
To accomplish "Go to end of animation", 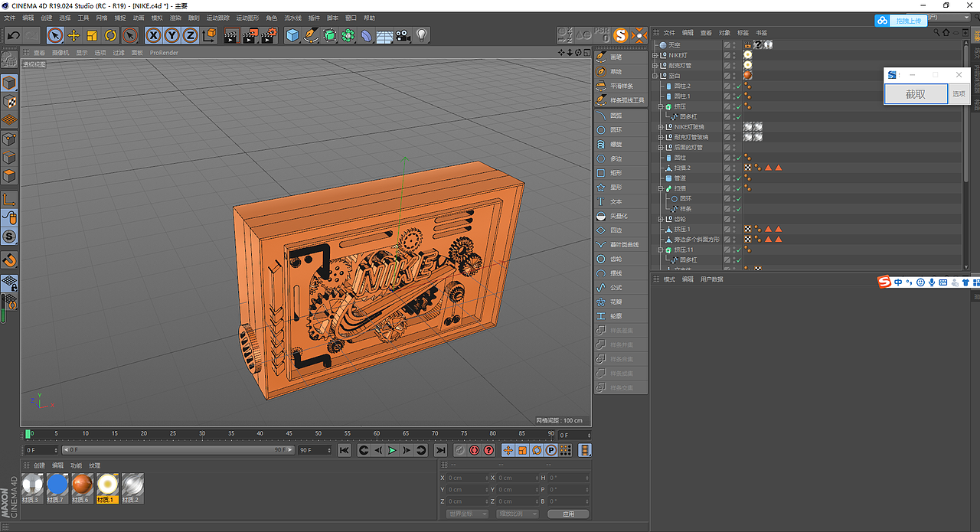I will (439, 451).
